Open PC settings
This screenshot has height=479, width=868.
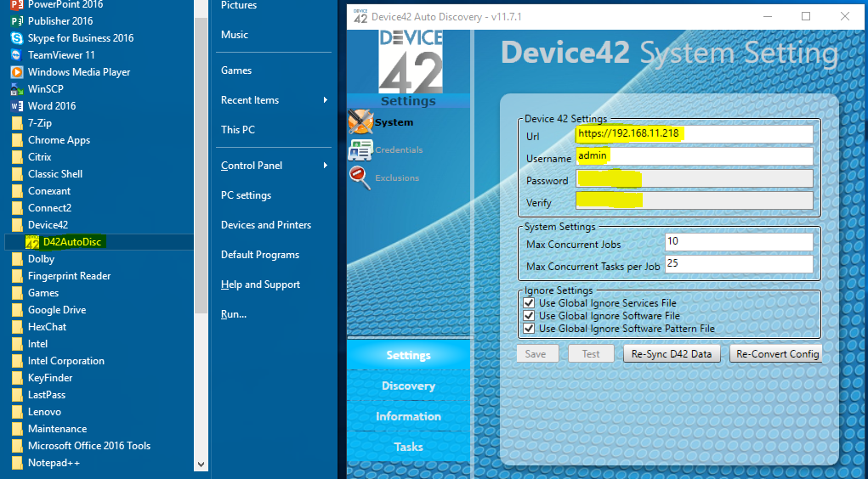click(x=246, y=195)
